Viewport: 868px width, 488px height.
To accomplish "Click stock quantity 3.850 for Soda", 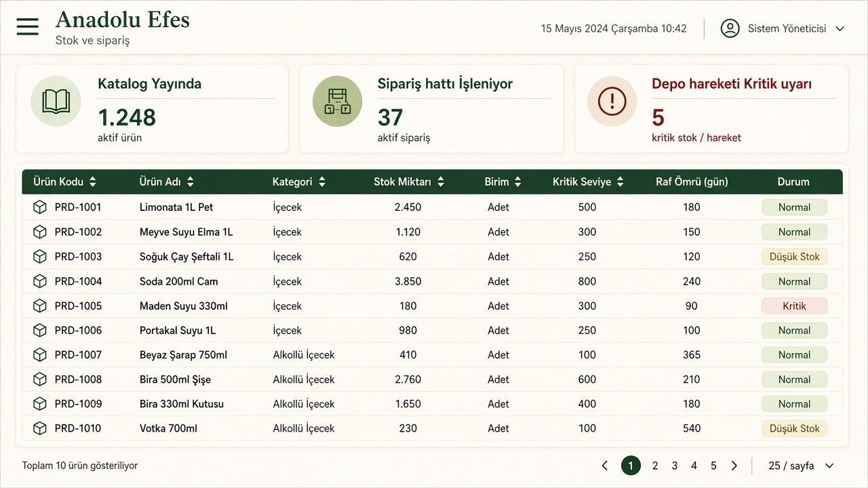I will (408, 281).
